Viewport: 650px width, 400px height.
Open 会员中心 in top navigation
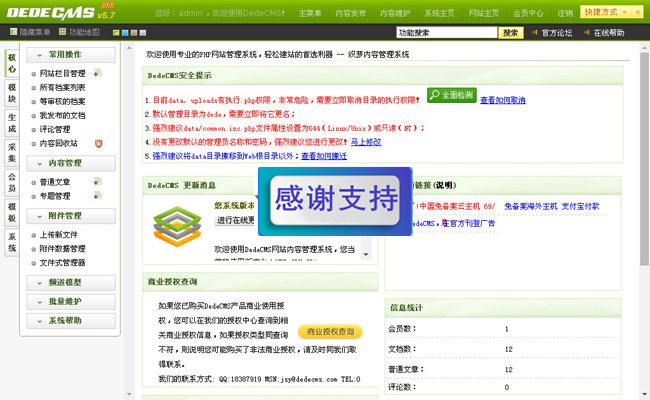tap(528, 13)
